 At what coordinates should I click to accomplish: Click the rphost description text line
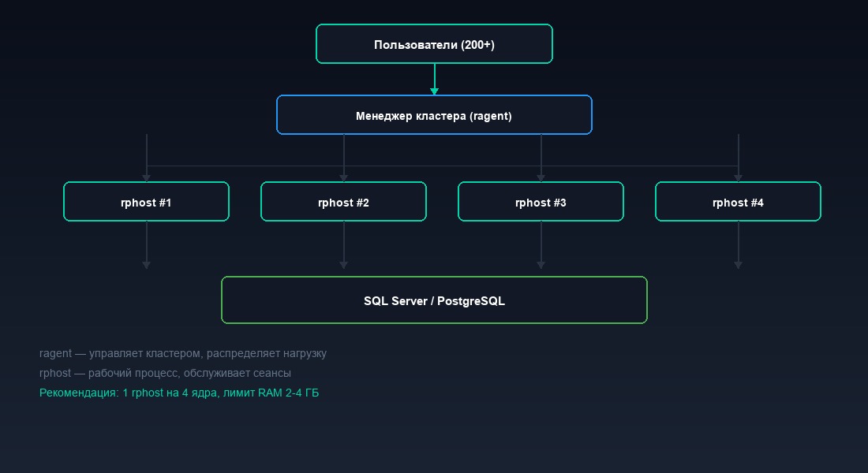pyautogui.click(x=167, y=373)
